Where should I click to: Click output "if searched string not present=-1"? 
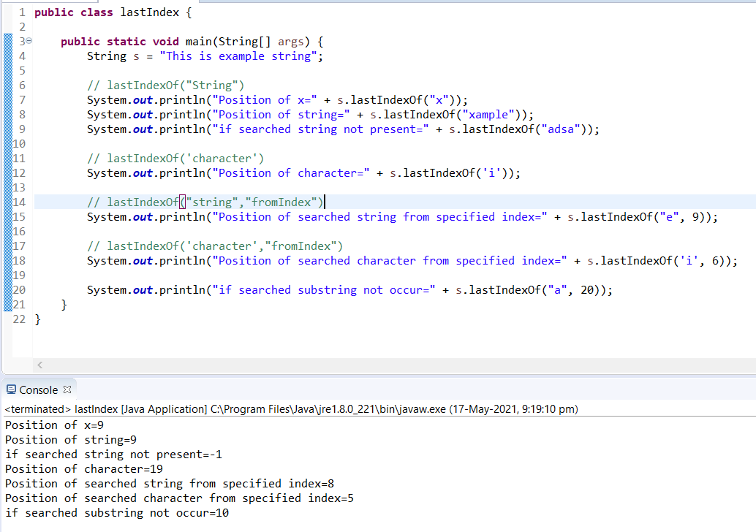click(114, 455)
